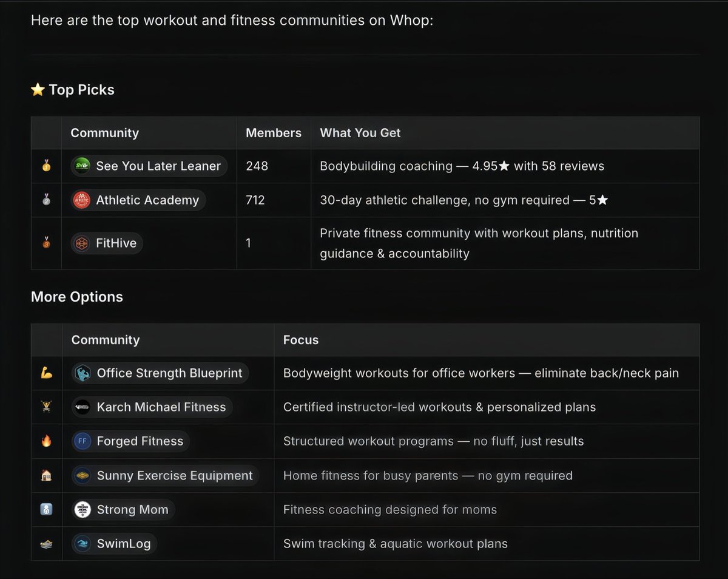Open the See You Later Leaner community
The width and height of the screenshot is (728, 579).
(x=149, y=166)
